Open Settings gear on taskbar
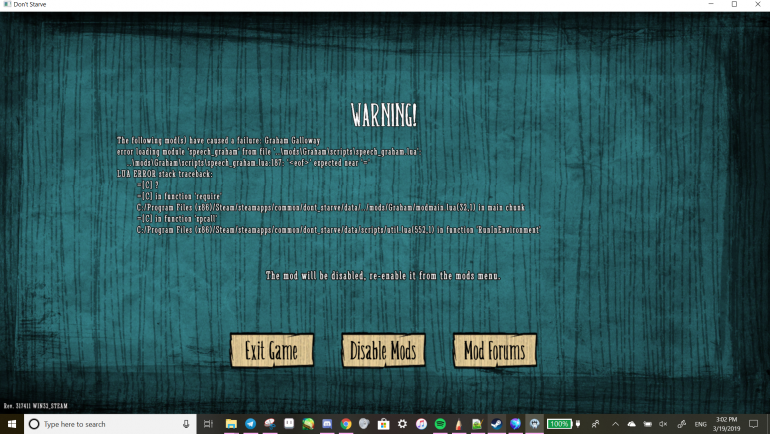 402,424
